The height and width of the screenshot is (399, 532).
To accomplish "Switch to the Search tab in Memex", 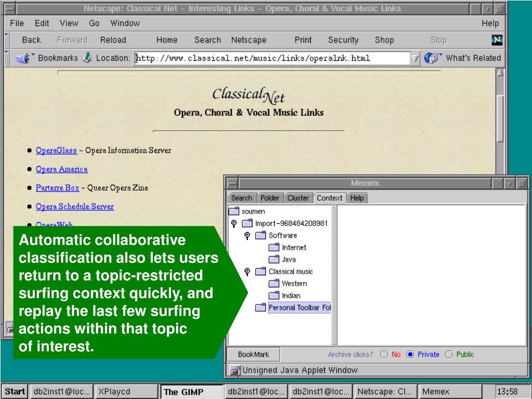I will pos(242,198).
